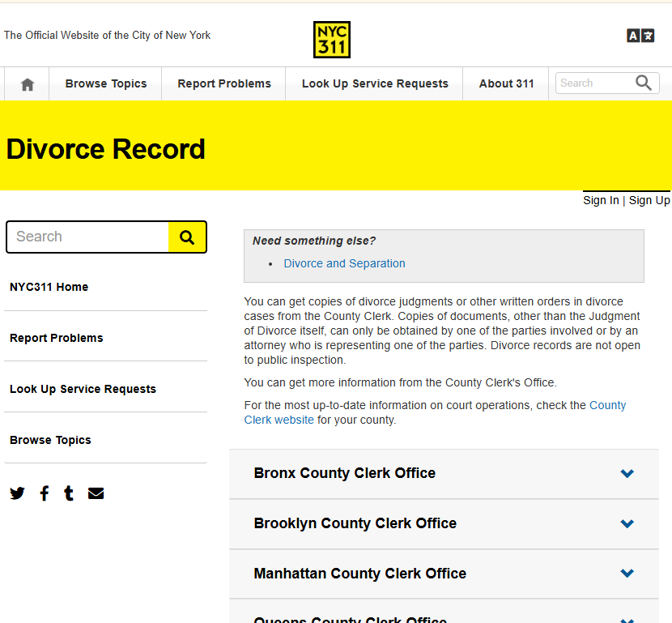
Task: Open Report Problems in left sidebar
Action: pyautogui.click(x=57, y=338)
